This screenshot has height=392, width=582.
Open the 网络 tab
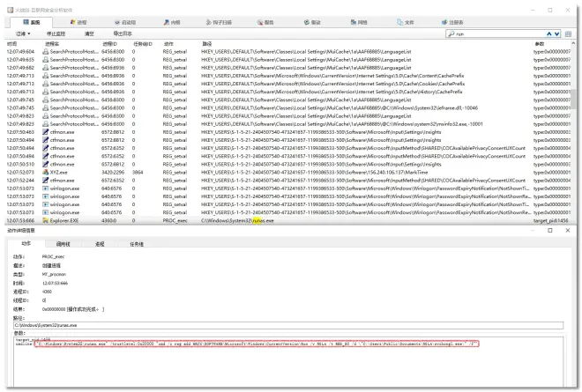click(362, 21)
